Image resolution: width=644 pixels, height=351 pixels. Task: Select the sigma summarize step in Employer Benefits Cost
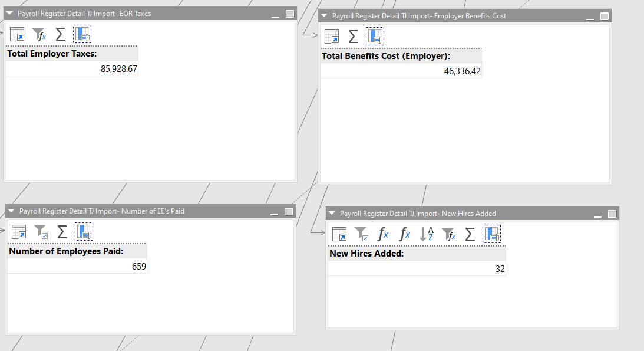[x=353, y=37]
